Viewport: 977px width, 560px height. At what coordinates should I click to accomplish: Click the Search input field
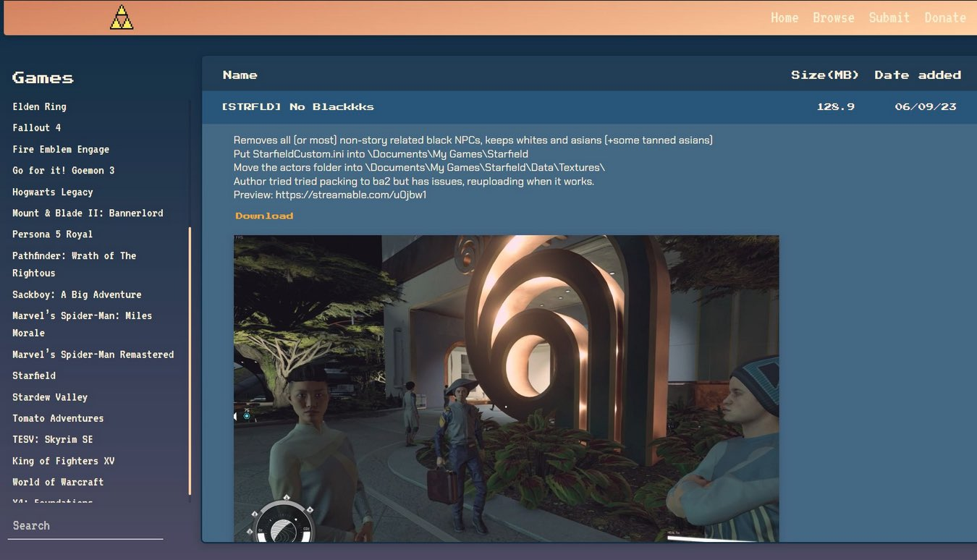(x=85, y=526)
